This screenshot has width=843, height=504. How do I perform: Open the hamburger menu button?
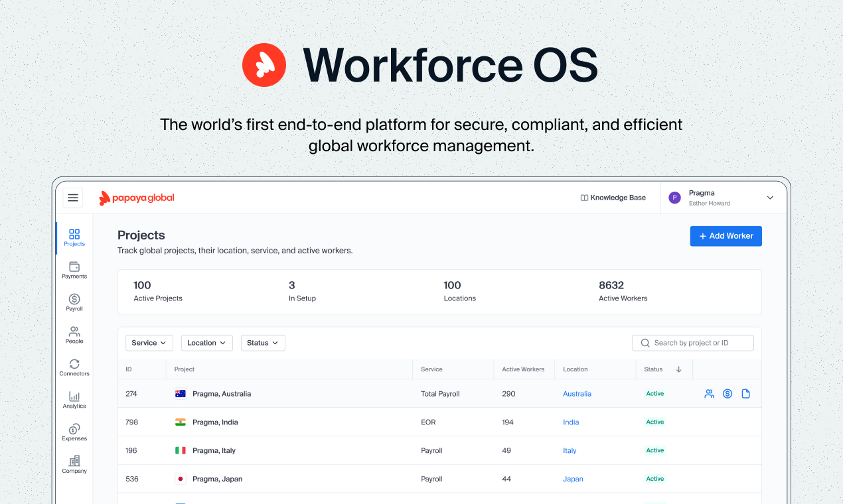point(73,198)
